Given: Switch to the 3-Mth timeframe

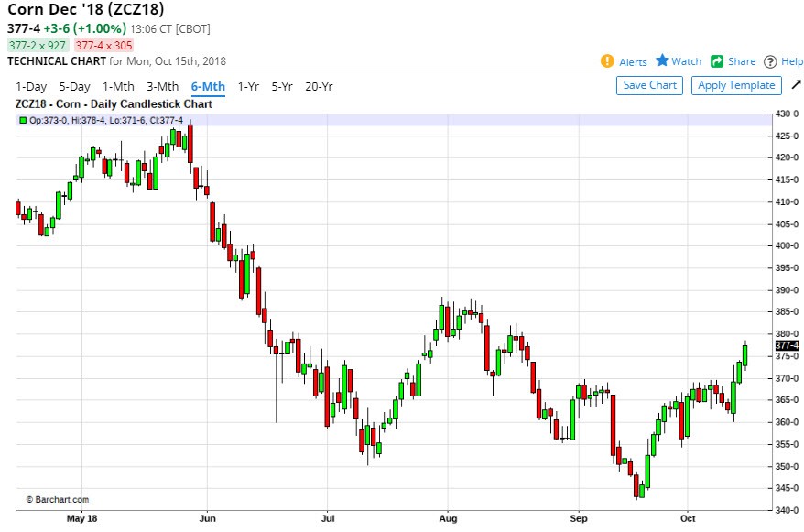Looking at the screenshot, I should (163, 87).
